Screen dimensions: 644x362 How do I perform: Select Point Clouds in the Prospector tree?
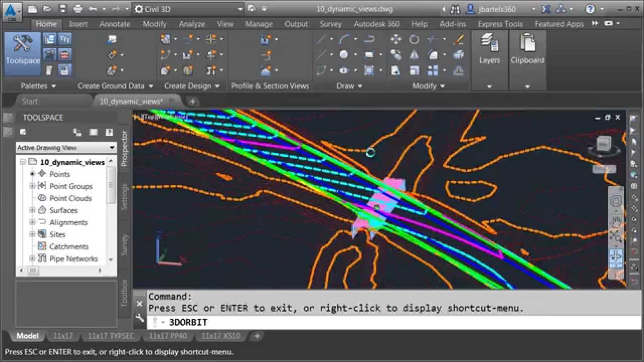(x=70, y=198)
